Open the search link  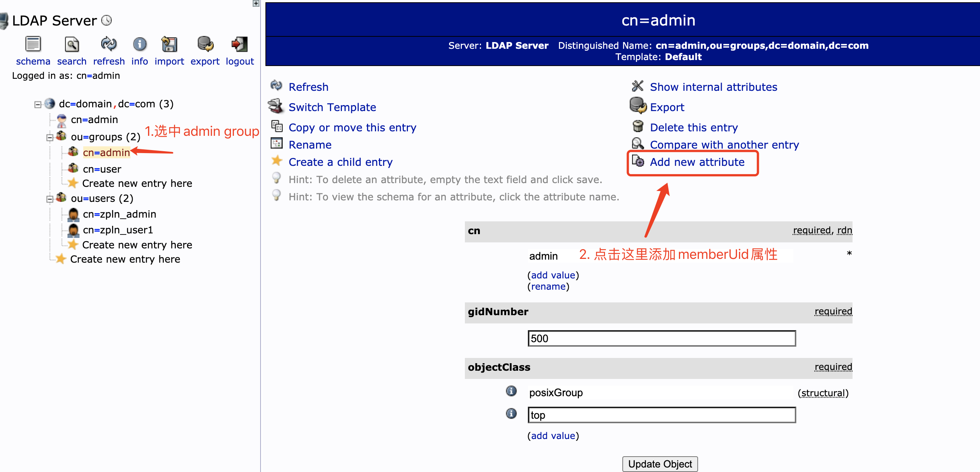click(x=72, y=61)
